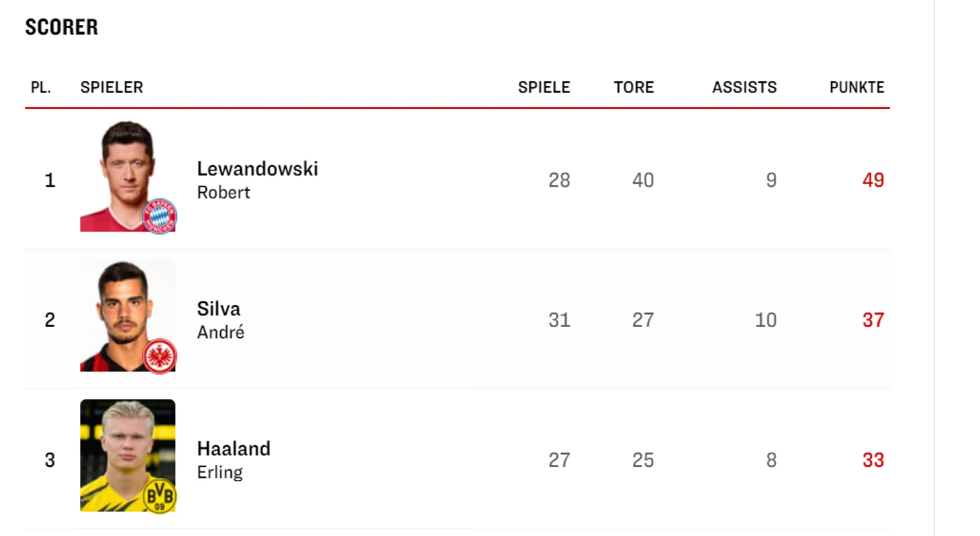Open Erling Haaland's player photo
The width and height of the screenshot is (980, 536).
pos(128,455)
